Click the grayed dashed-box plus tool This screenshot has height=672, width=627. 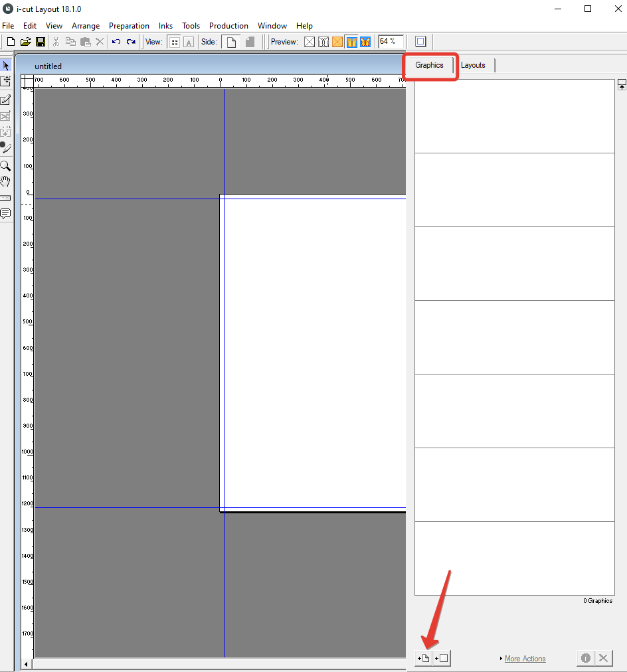[6, 132]
